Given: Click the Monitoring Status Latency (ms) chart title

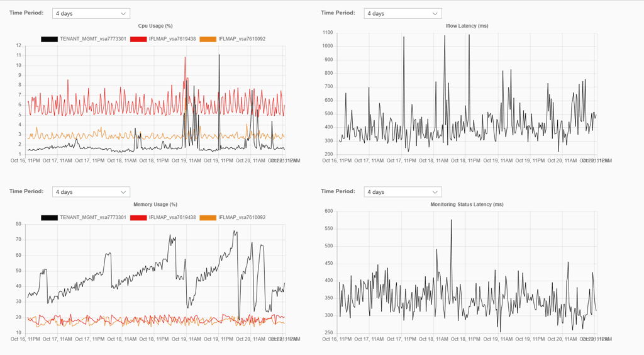Looking at the screenshot, I should 467,204.
